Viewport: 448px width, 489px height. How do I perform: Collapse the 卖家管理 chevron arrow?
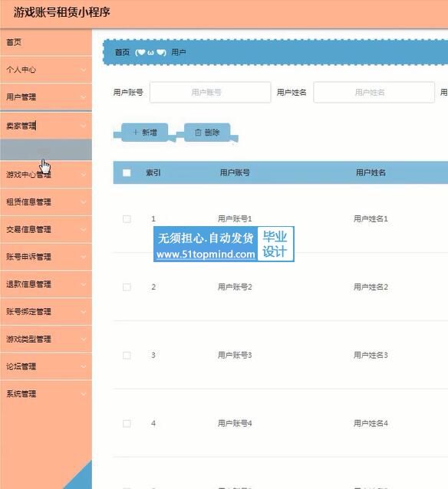coord(84,126)
